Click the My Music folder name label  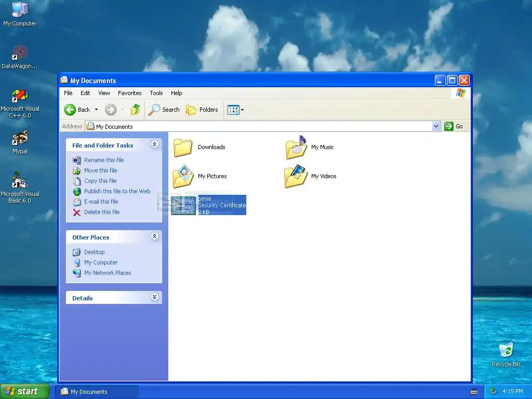[322, 147]
